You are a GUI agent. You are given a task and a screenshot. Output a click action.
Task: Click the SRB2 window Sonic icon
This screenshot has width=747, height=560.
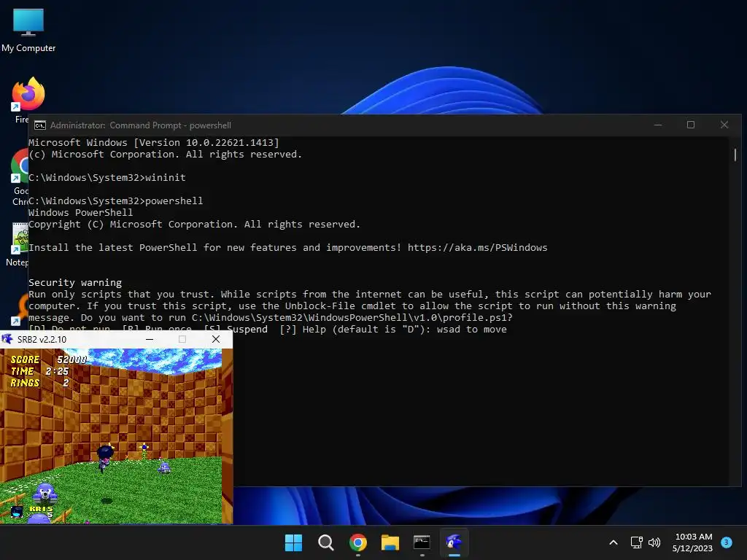click(x=7, y=339)
